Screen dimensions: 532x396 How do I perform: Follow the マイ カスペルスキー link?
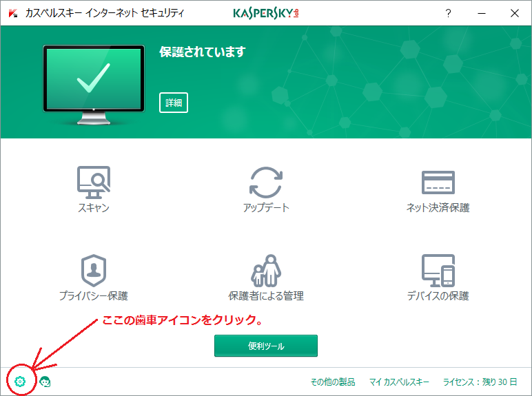click(399, 382)
